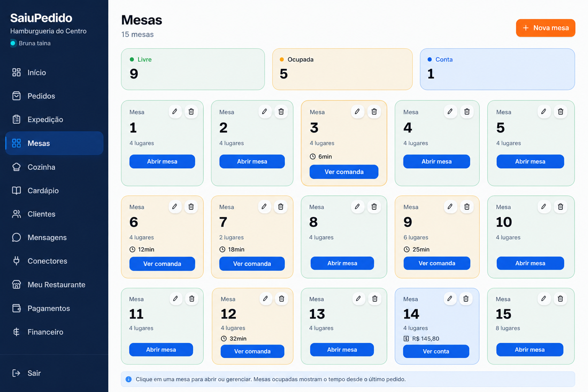Delete Mesa 7 using its trash icon
Image resolution: width=588 pixels, height=392 pixels.
(x=281, y=207)
